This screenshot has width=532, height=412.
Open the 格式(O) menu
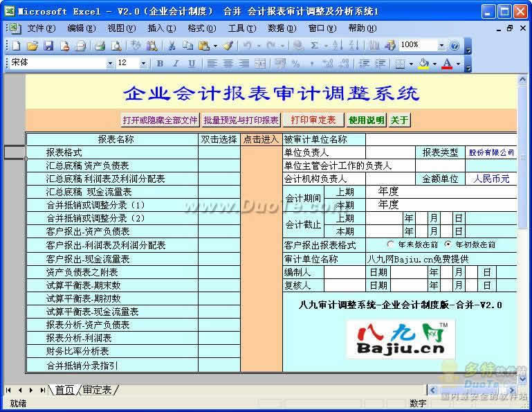[202, 28]
